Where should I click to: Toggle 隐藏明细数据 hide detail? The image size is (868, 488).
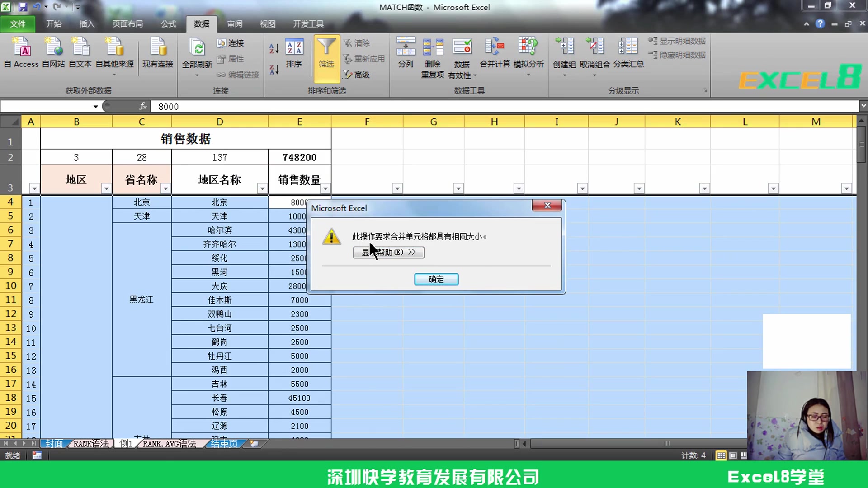click(677, 55)
